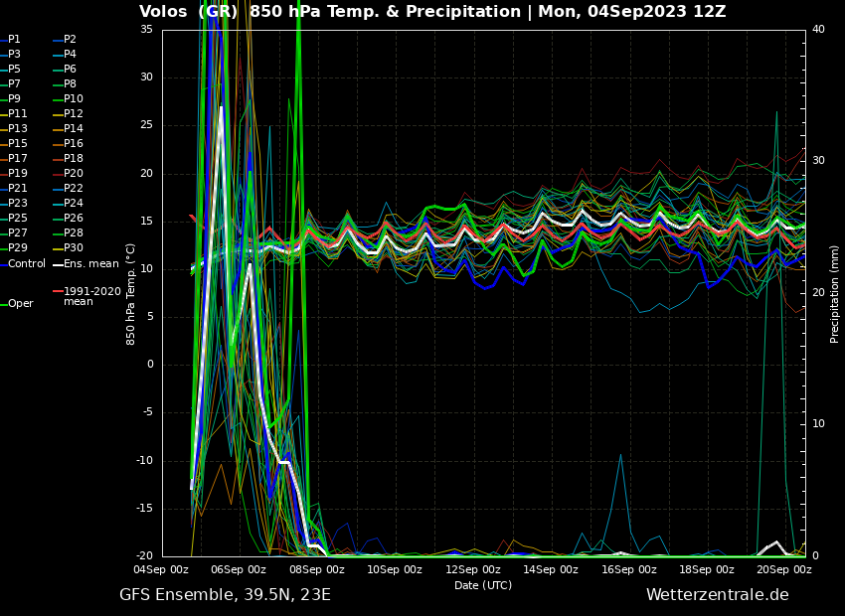Image resolution: width=845 pixels, height=616 pixels.
Task: Click the P16 legend label
Action: [74, 144]
